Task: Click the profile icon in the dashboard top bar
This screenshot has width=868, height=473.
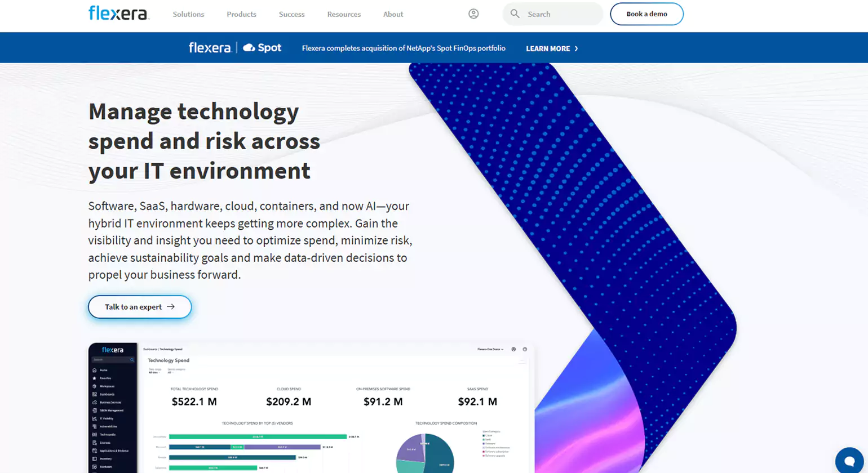Action: pos(514,349)
